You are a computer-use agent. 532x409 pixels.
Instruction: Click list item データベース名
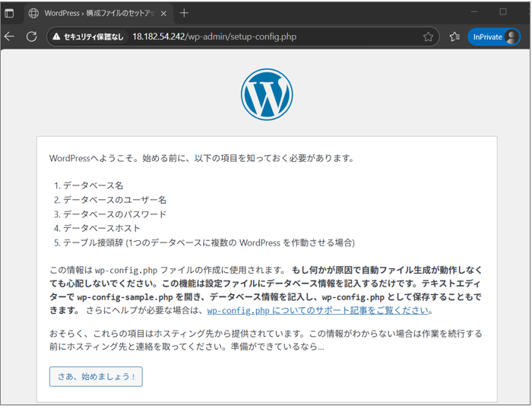93,185
